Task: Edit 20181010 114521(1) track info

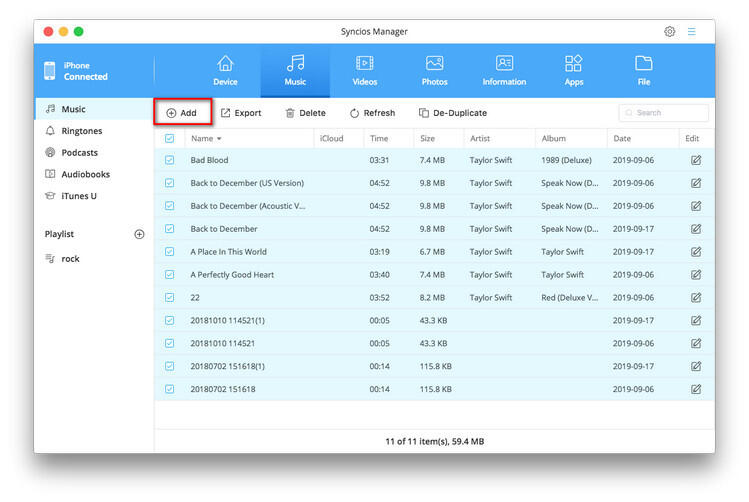Action: point(696,320)
